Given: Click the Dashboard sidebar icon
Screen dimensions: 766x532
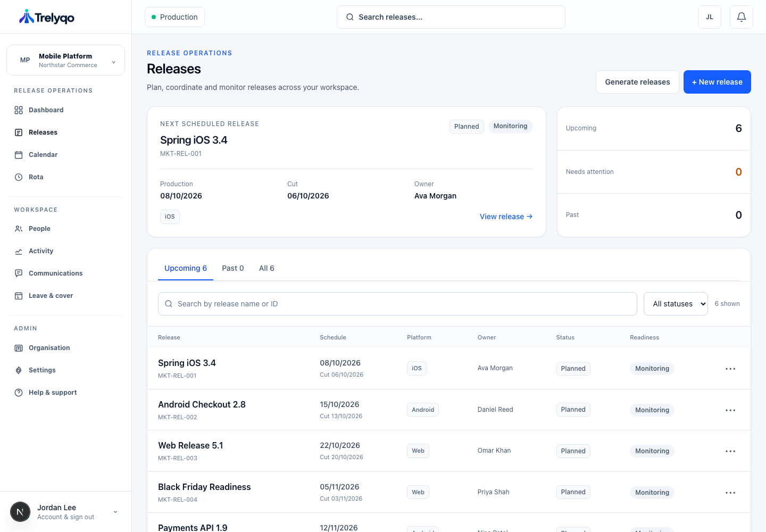Looking at the screenshot, I should [19, 110].
